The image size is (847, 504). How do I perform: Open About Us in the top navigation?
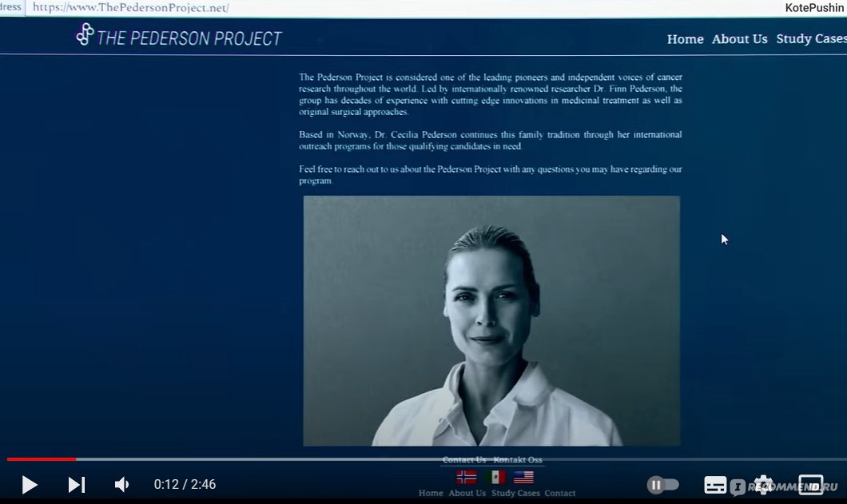[x=739, y=39]
